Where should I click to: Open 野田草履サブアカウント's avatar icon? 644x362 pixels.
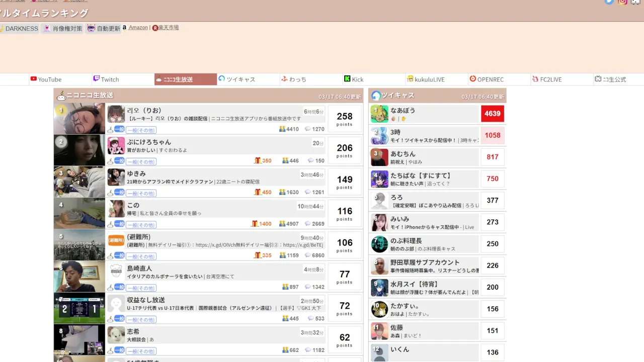pos(379,265)
